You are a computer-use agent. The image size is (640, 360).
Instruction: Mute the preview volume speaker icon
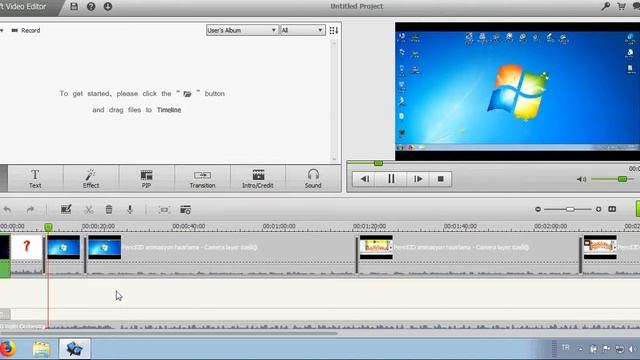pos(581,179)
